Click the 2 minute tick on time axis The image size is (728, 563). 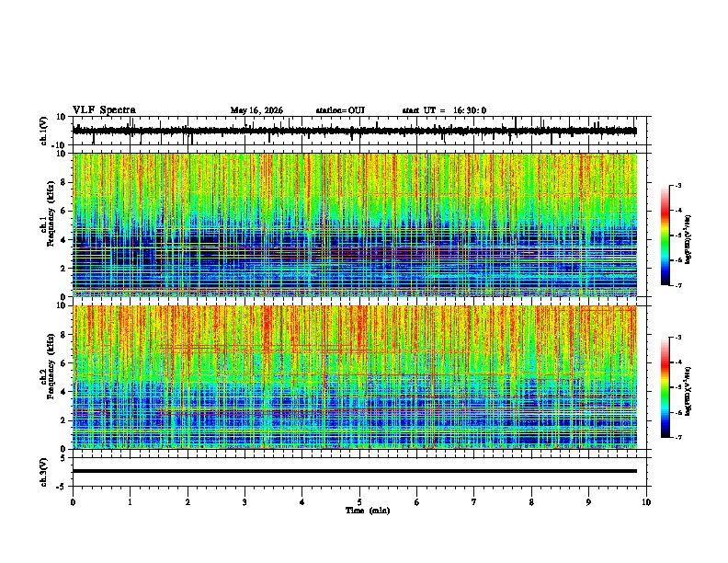[188, 502]
